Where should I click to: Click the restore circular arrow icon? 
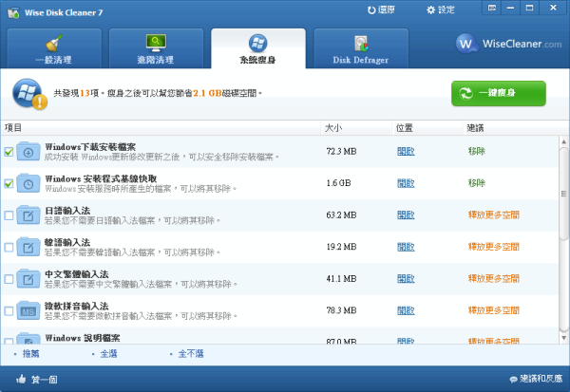(371, 10)
